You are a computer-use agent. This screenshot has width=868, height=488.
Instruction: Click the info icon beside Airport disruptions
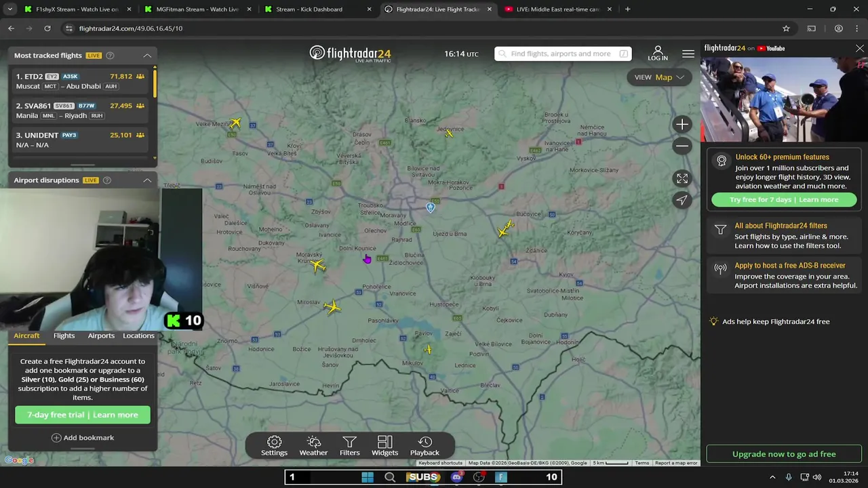pyautogui.click(x=107, y=180)
